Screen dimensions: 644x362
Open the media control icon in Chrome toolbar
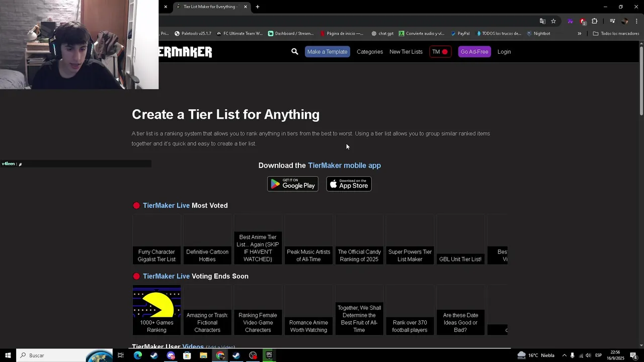tap(612, 21)
